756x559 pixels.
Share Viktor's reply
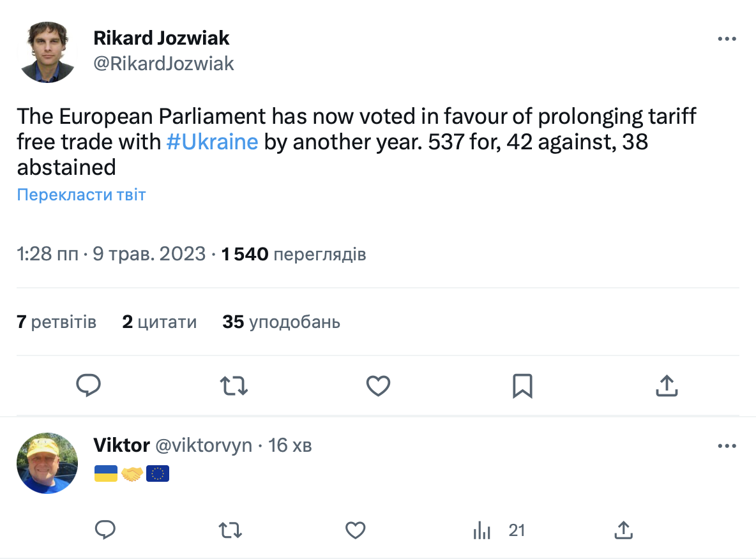pos(623,530)
